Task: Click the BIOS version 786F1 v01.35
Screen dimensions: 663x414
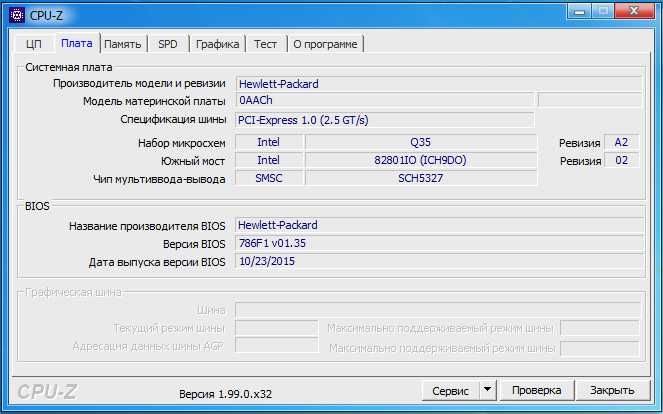Action: (439, 243)
